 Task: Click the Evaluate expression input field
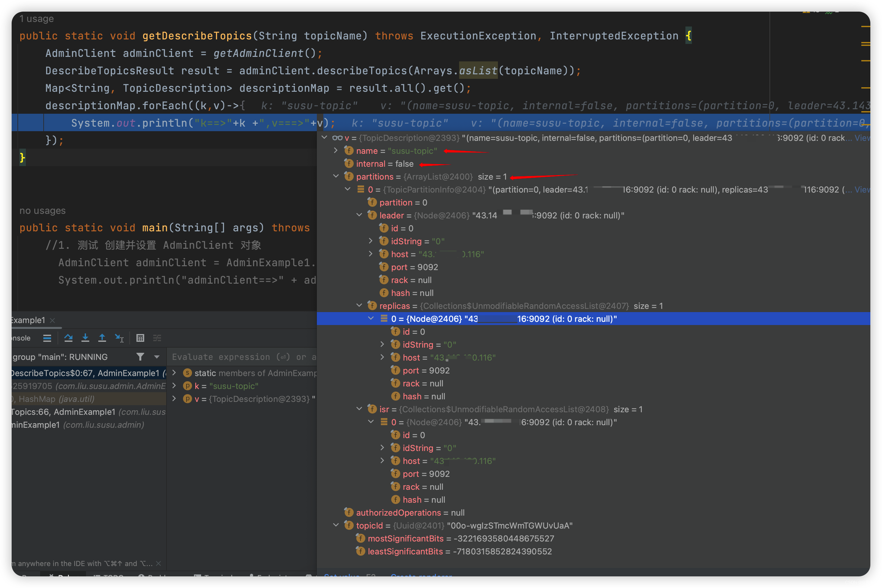point(244,357)
